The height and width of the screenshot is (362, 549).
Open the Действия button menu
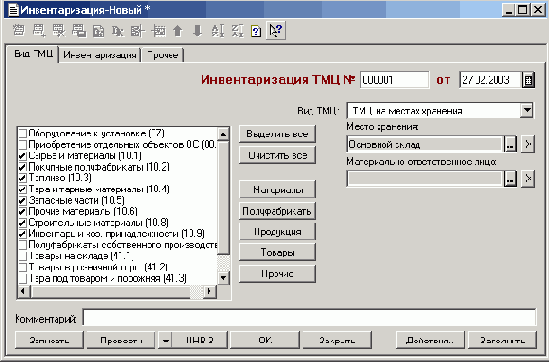(x=430, y=340)
